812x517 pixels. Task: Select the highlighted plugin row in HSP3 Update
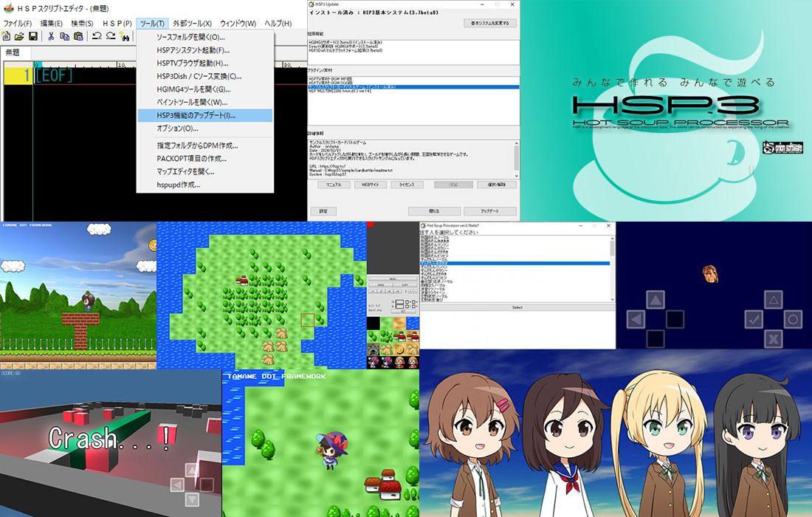click(x=413, y=87)
